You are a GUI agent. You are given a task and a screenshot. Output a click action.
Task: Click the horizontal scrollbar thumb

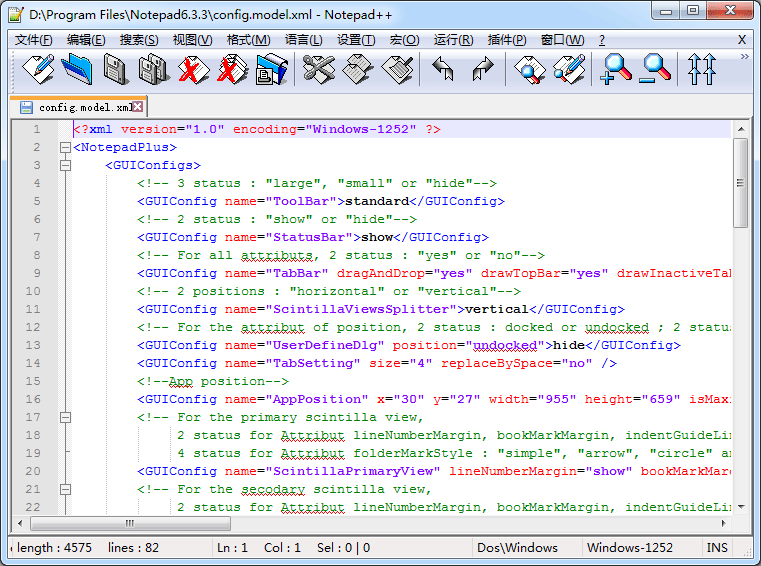click(x=130, y=523)
